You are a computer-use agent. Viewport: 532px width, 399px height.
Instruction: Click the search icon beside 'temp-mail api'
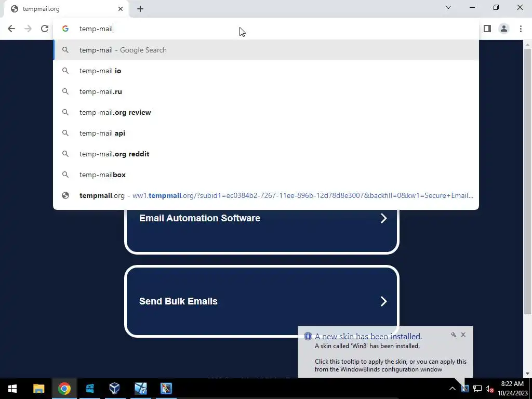point(65,134)
